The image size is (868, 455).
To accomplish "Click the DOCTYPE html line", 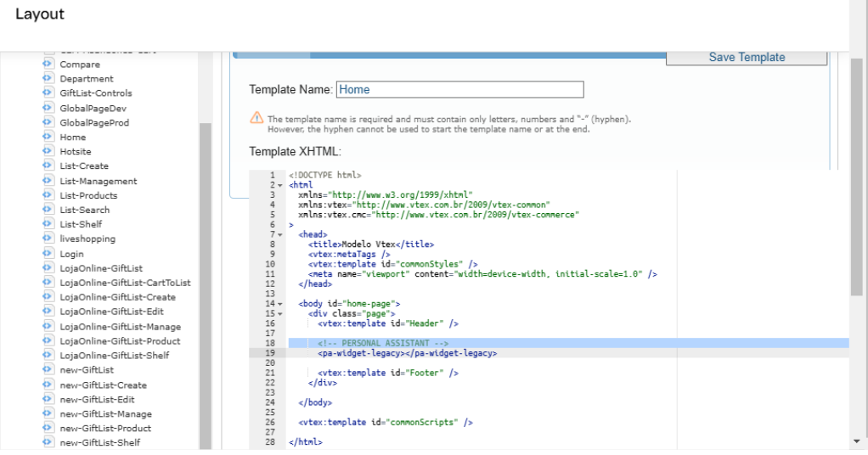I will tap(325, 175).
